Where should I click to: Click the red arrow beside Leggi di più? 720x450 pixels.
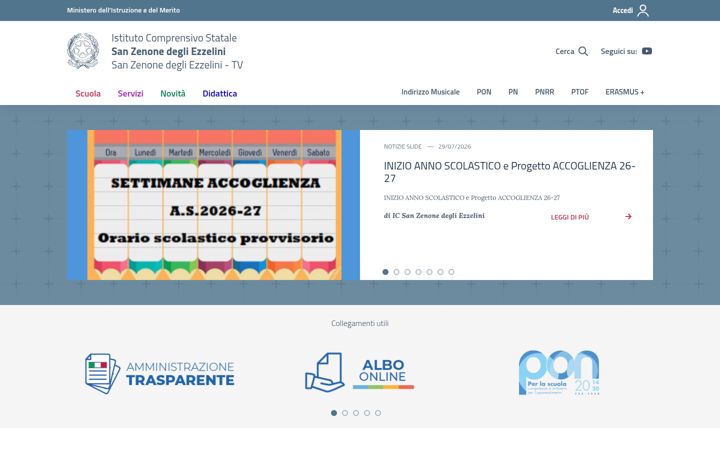click(x=628, y=216)
